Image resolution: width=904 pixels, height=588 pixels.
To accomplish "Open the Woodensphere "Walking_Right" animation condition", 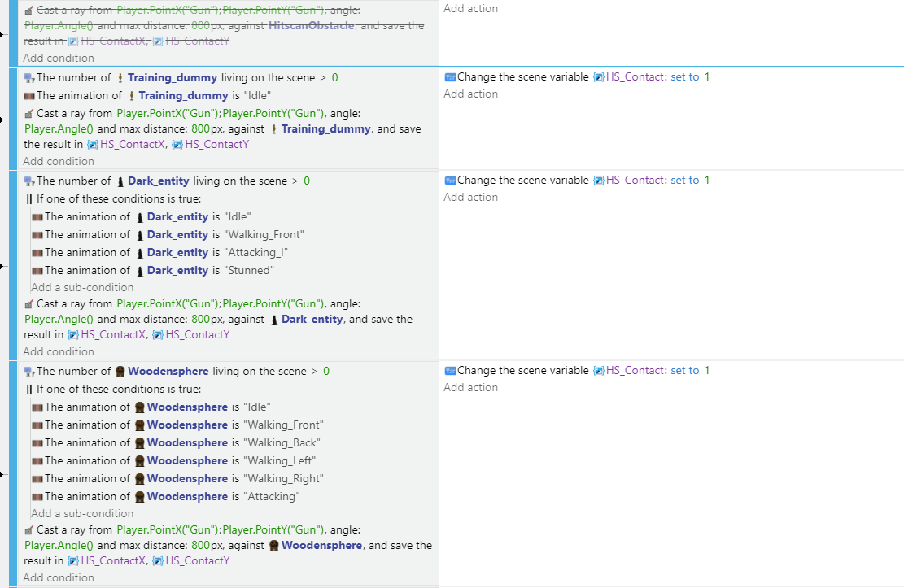I will [x=184, y=479].
